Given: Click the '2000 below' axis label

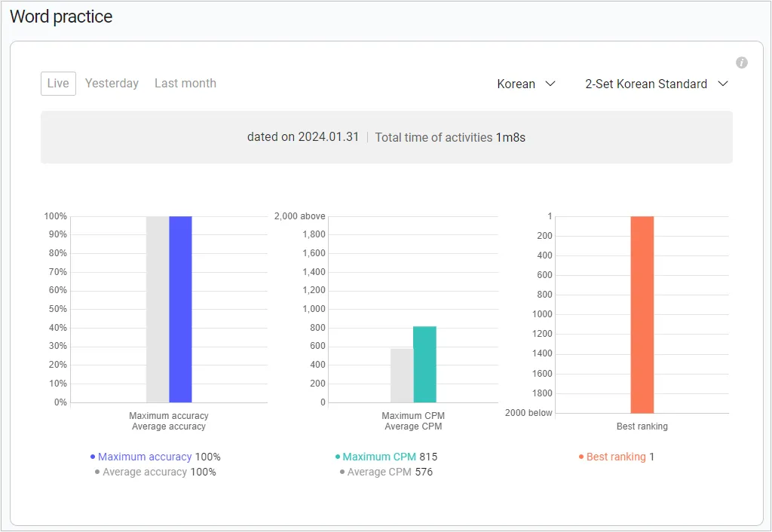Looking at the screenshot, I should click(528, 413).
